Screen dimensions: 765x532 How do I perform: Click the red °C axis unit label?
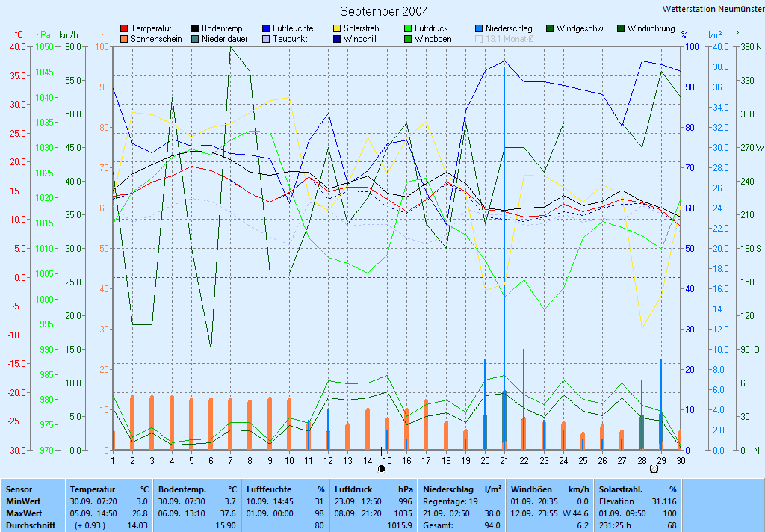pos(19,35)
